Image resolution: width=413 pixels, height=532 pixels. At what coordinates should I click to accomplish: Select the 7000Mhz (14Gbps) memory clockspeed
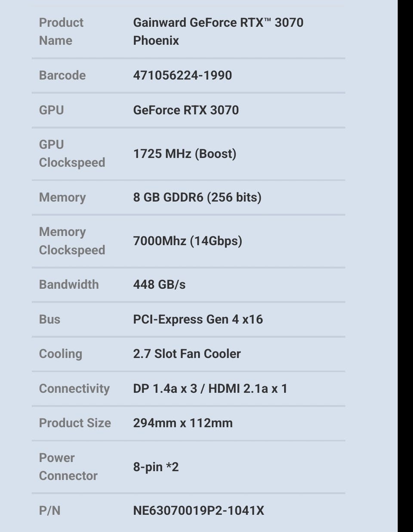pos(188,241)
